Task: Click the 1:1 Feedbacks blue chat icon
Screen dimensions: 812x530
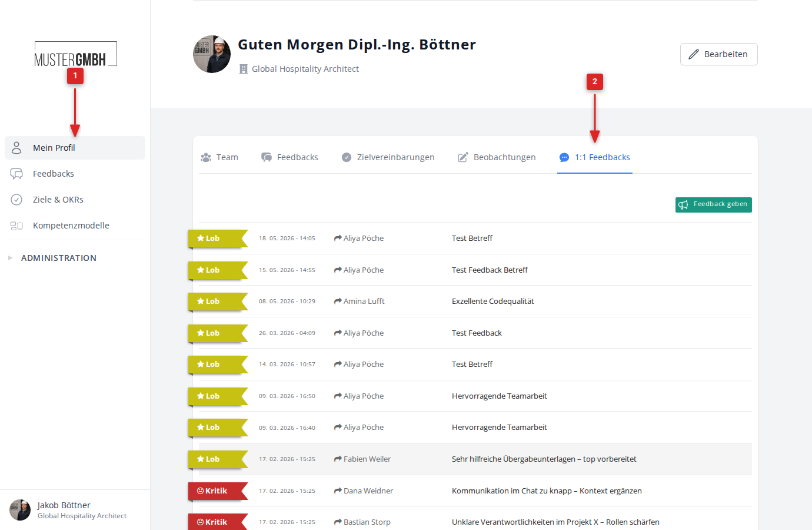Action: click(564, 157)
